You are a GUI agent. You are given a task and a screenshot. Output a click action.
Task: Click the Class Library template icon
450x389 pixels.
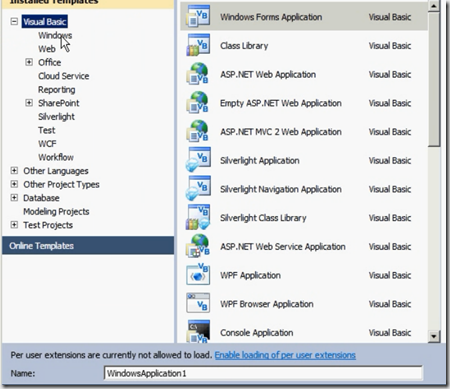pyautogui.click(x=198, y=45)
